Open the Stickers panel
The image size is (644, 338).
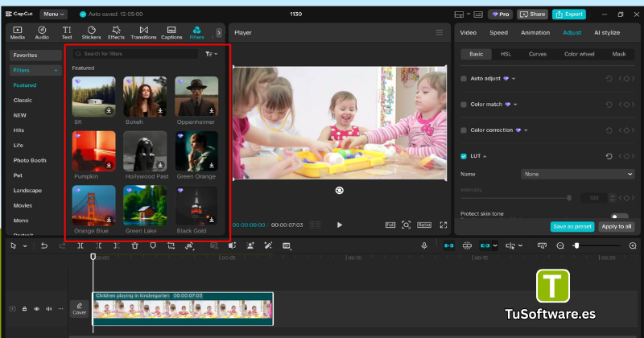pos(91,32)
